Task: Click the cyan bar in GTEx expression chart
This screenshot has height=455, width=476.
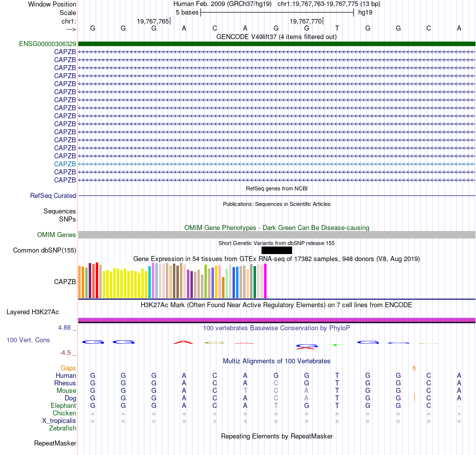Action: (x=149, y=282)
